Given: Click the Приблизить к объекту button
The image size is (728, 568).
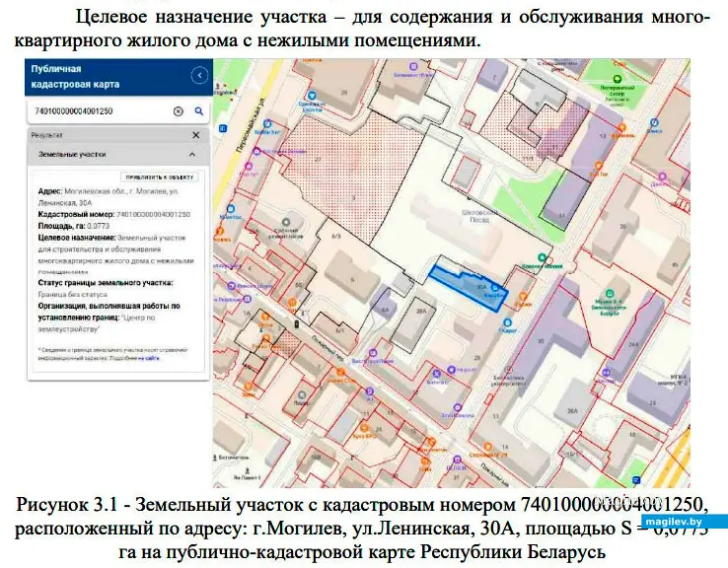Looking at the screenshot, I should tap(160, 177).
